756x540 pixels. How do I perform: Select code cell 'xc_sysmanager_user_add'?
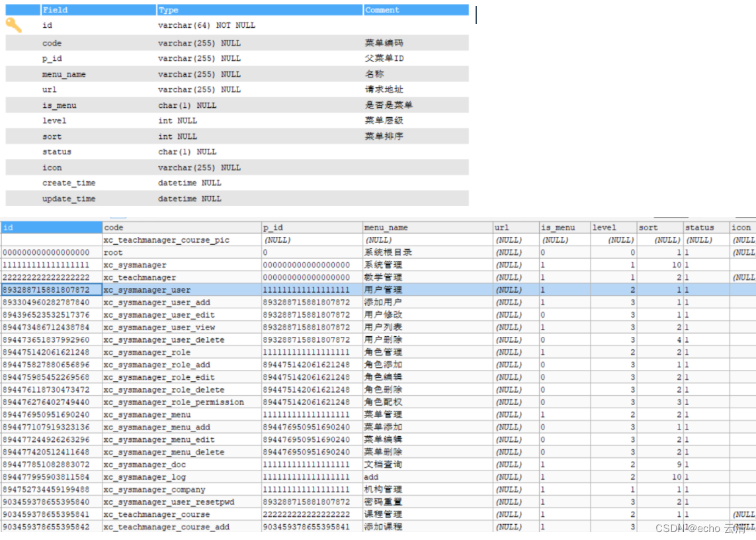182,302
